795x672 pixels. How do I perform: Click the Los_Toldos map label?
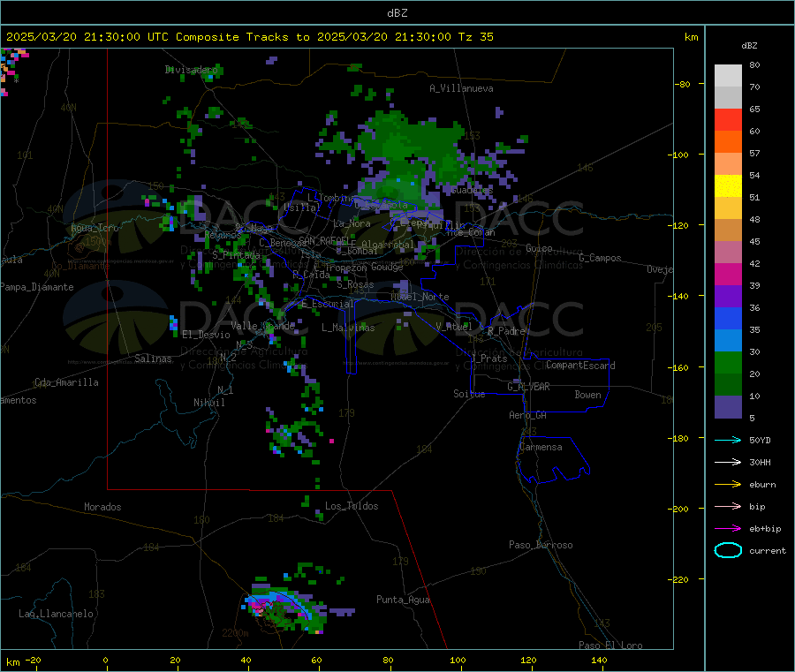pos(352,506)
